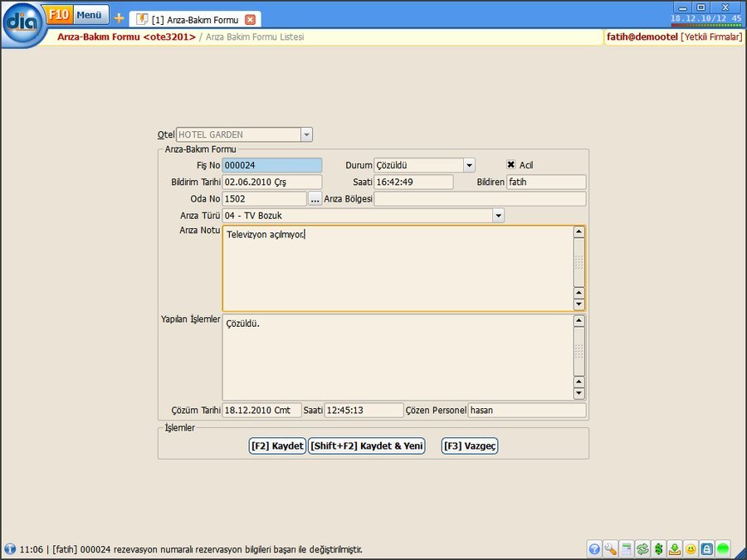Click the Arıza Bölgesi input field
The height and width of the screenshot is (560, 747).
[x=480, y=198]
